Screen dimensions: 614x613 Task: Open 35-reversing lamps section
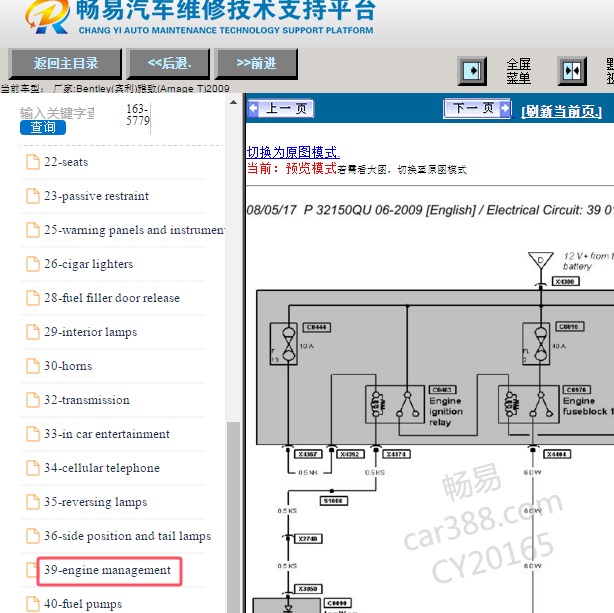[96, 502]
